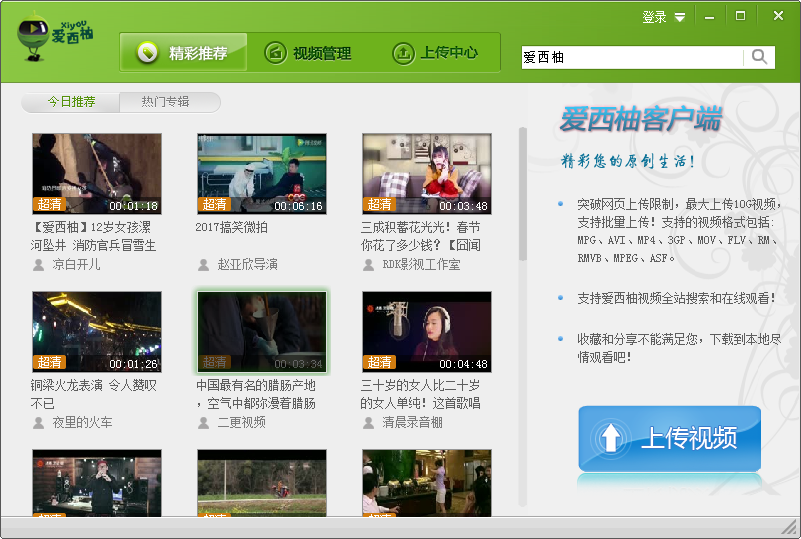
Task: Open uploader 赵亚欣导演 profile
Action: pyautogui.click(x=247, y=265)
